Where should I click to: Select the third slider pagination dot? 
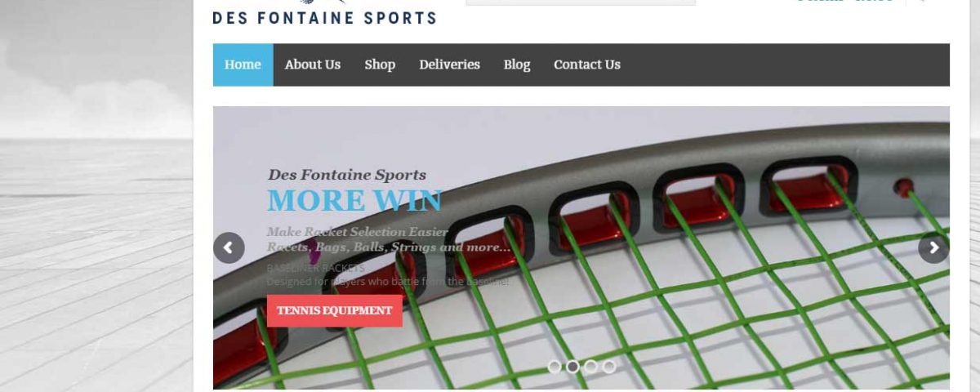(590, 367)
